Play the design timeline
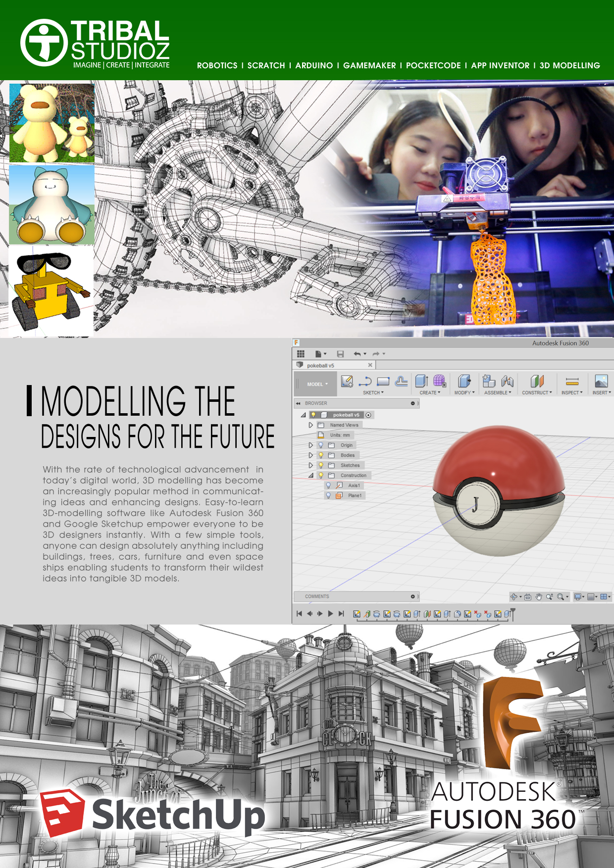 tap(330, 614)
